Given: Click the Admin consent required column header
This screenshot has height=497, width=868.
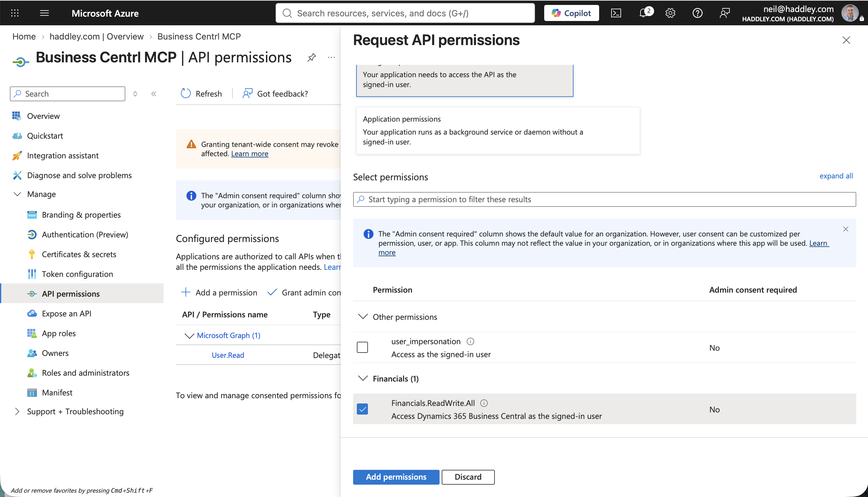Looking at the screenshot, I should [x=753, y=290].
